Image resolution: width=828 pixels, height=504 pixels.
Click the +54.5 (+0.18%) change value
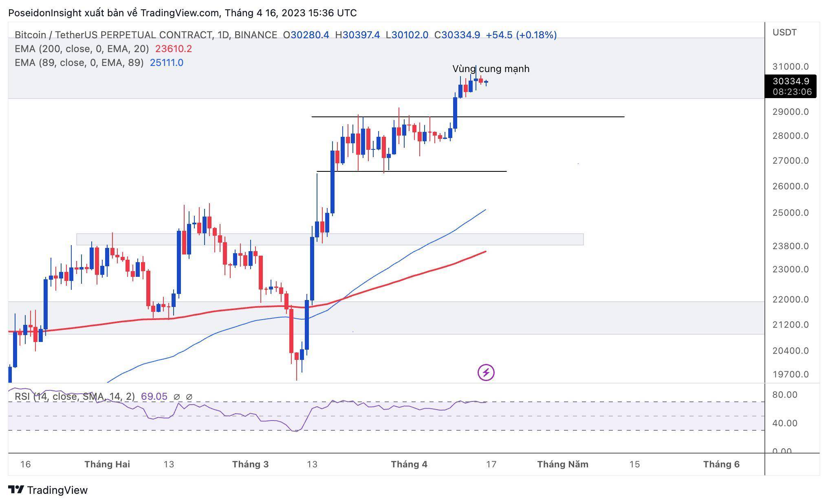(521, 35)
